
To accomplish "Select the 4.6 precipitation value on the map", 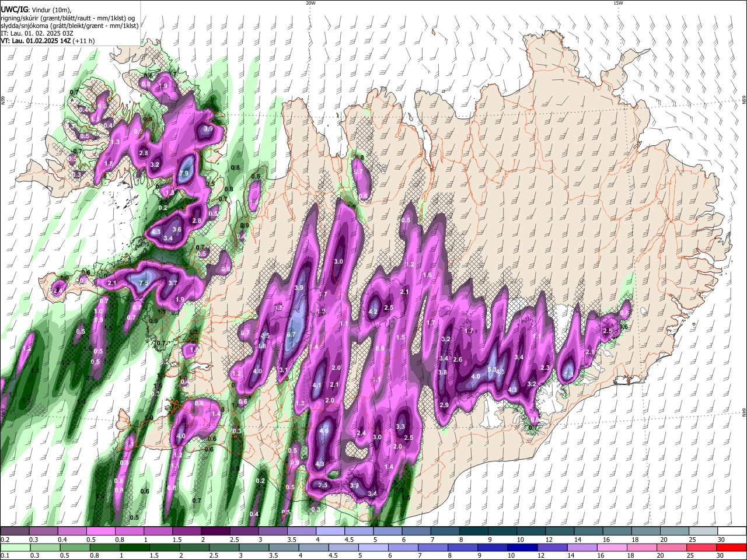I will pos(324,431).
